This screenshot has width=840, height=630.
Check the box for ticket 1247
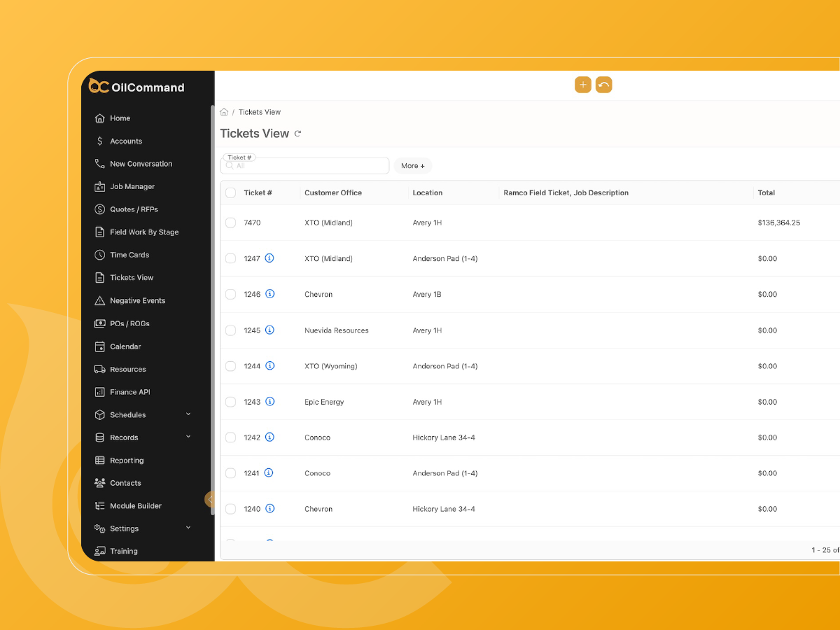point(230,258)
